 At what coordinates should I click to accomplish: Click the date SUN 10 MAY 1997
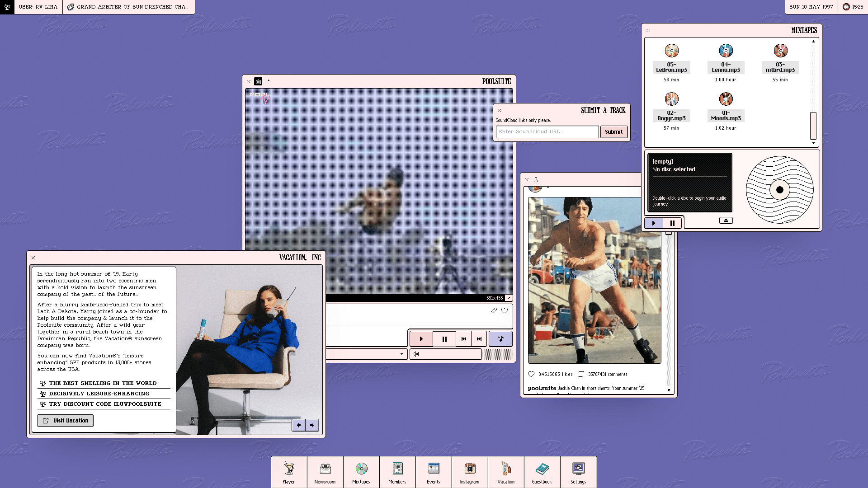811,7
